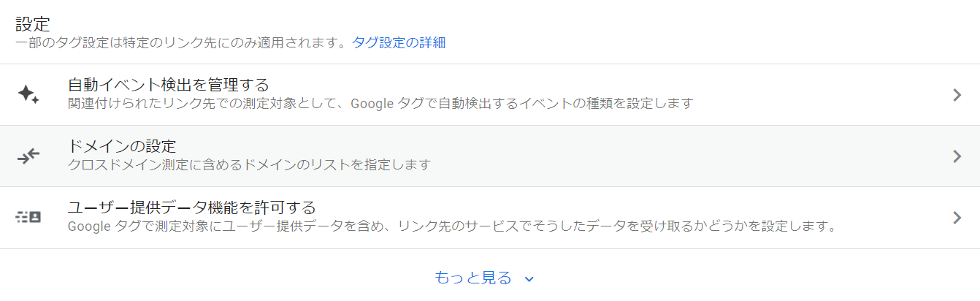This screenshot has height=301, width=980.
Task: Open ユーザー提供データ機能を許可する via right chevron
Action: [957, 217]
